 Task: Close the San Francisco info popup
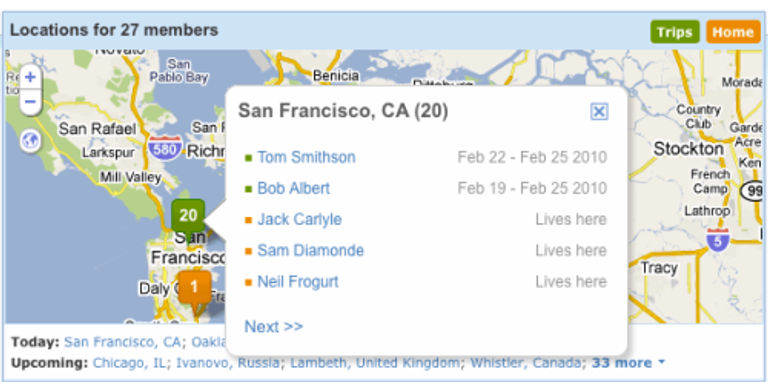click(599, 112)
